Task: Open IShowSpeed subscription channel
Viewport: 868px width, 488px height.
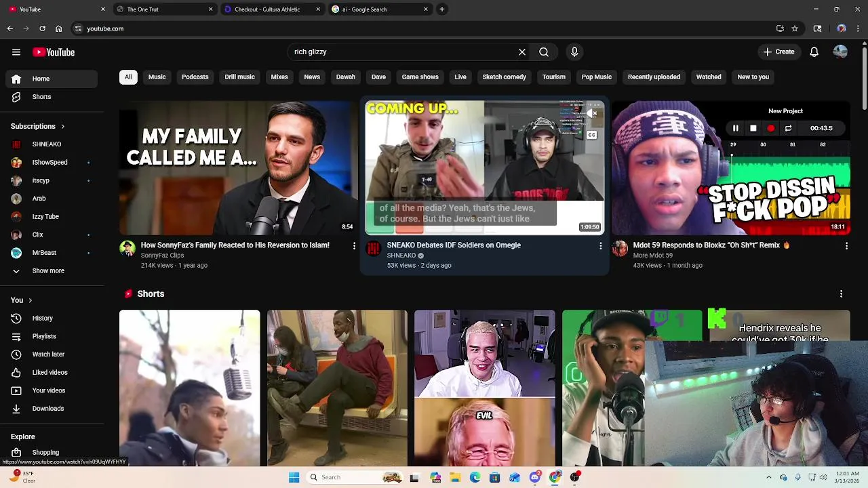Action: click(50, 163)
